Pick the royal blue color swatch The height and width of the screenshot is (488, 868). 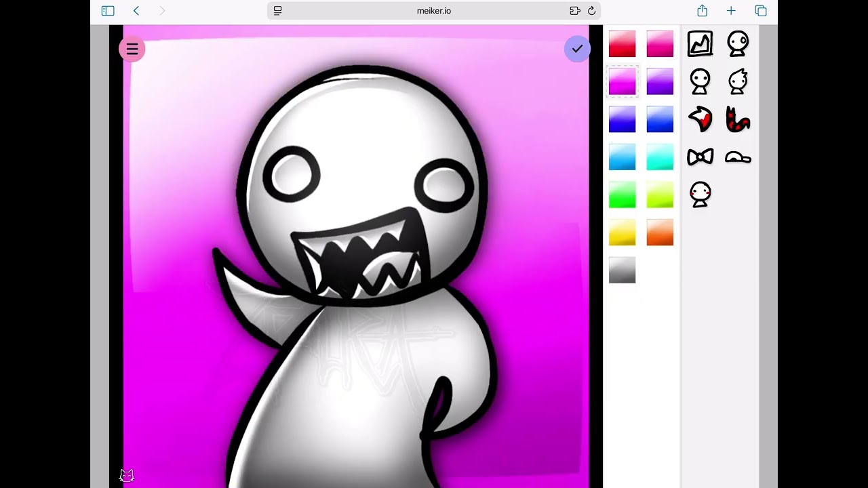(x=660, y=119)
